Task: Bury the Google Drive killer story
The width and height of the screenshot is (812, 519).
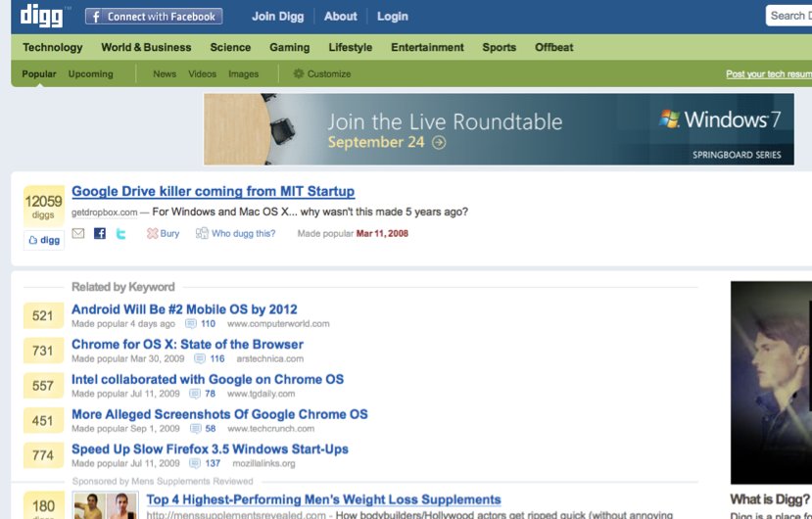Action: [164, 234]
